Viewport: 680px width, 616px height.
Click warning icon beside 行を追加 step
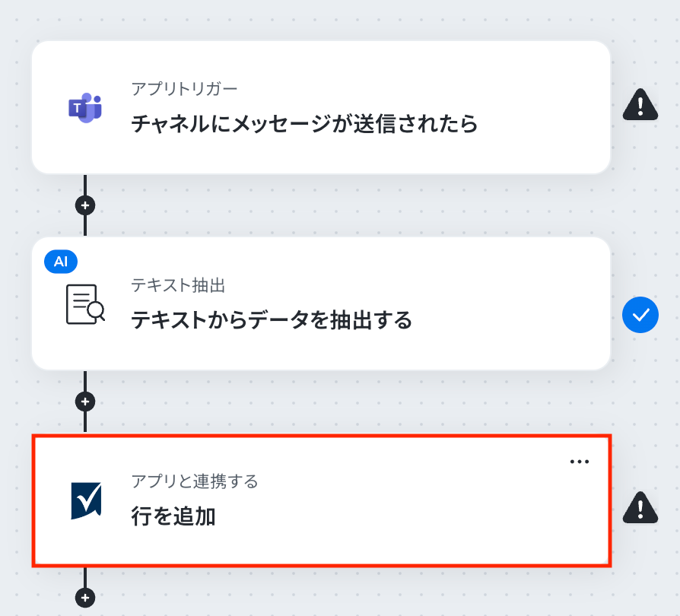point(640,507)
